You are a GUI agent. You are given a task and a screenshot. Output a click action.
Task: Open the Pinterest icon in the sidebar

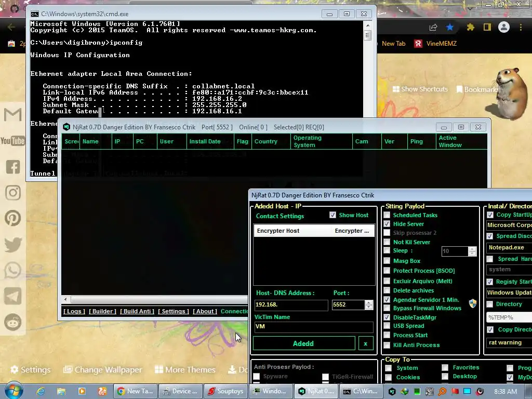click(13, 219)
